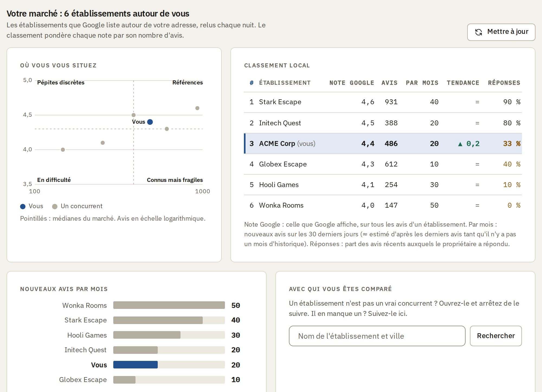The width and height of the screenshot is (542, 392).
Task: Click the Vous legend dot below chart
Action: pyautogui.click(x=23, y=207)
